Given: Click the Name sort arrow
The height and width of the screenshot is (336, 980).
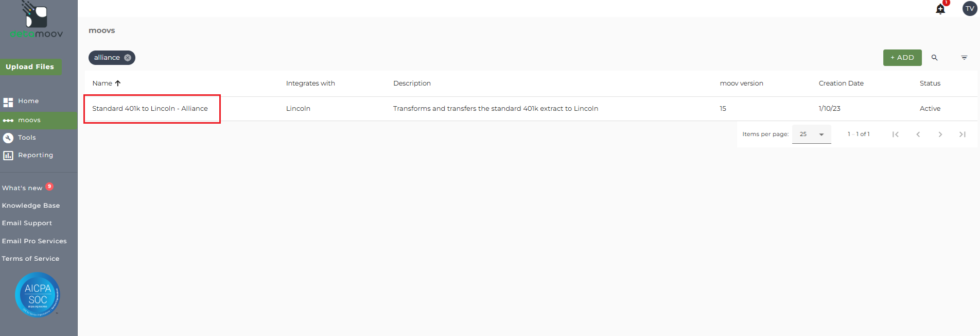Looking at the screenshot, I should point(118,83).
